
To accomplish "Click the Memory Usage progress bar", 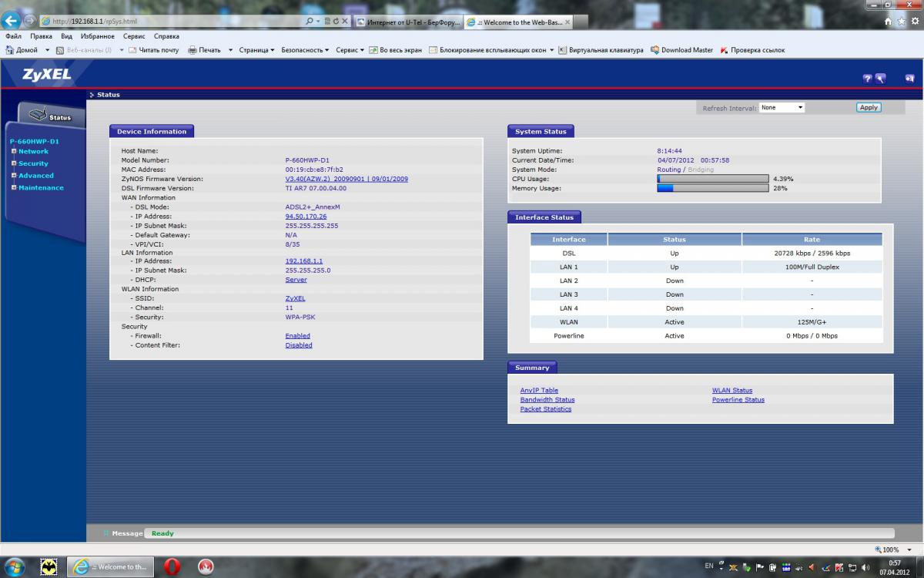I will pyautogui.click(x=712, y=188).
